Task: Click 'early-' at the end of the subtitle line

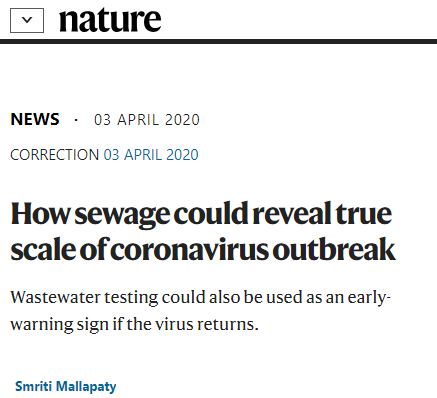Action: (369, 298)
